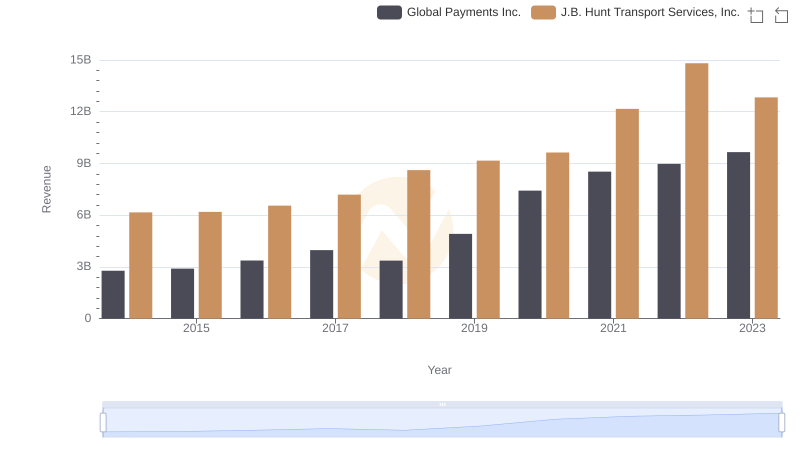800x461 pixels.
Task: Click the 3B y-axis label
Action: point(84,267)
